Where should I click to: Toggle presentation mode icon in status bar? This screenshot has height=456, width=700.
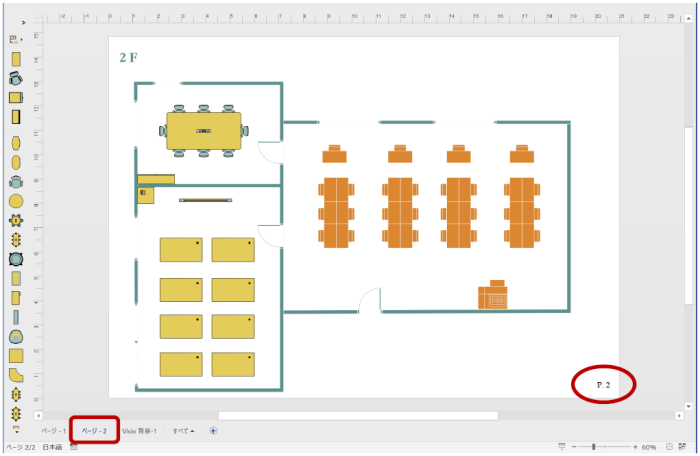pyautogui.click(x=562, y=447)
